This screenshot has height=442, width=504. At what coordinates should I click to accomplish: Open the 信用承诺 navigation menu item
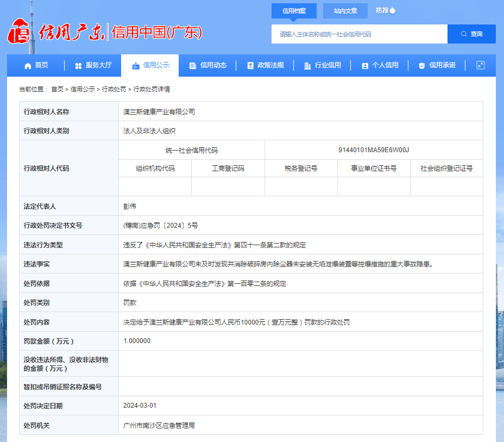tap(437, 65)
